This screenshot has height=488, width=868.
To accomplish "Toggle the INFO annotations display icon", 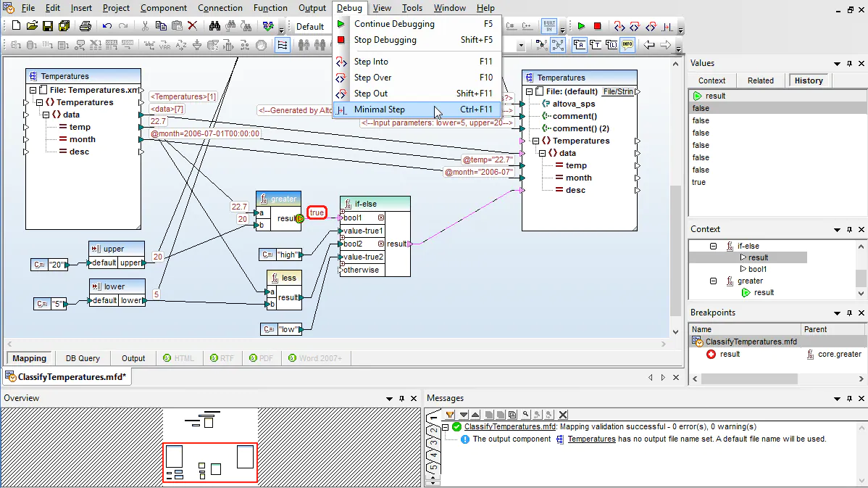I will pyautogui.click(x=628, y=44).
